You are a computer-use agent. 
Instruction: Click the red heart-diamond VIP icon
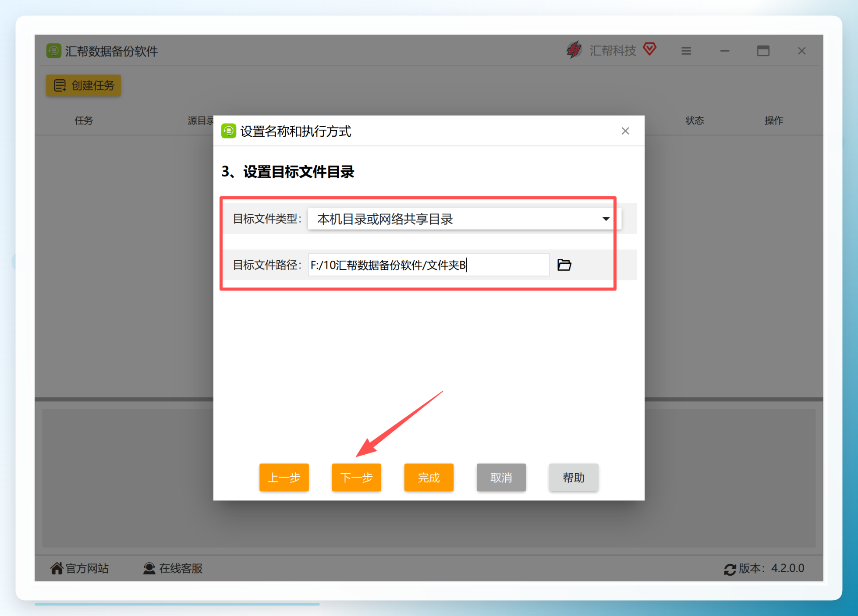click(650, 49)
